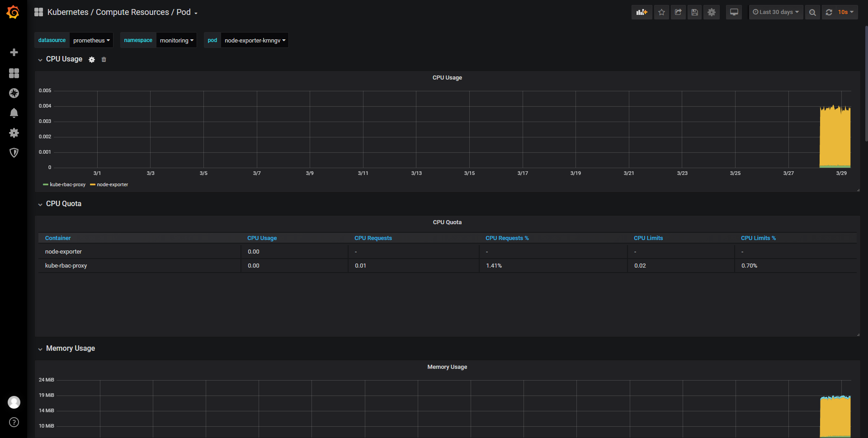Viewport: 868px width, 438px height.
Task: Open the dashboard title dropdown
Action: pyautogui.click(x=123, y=12)
